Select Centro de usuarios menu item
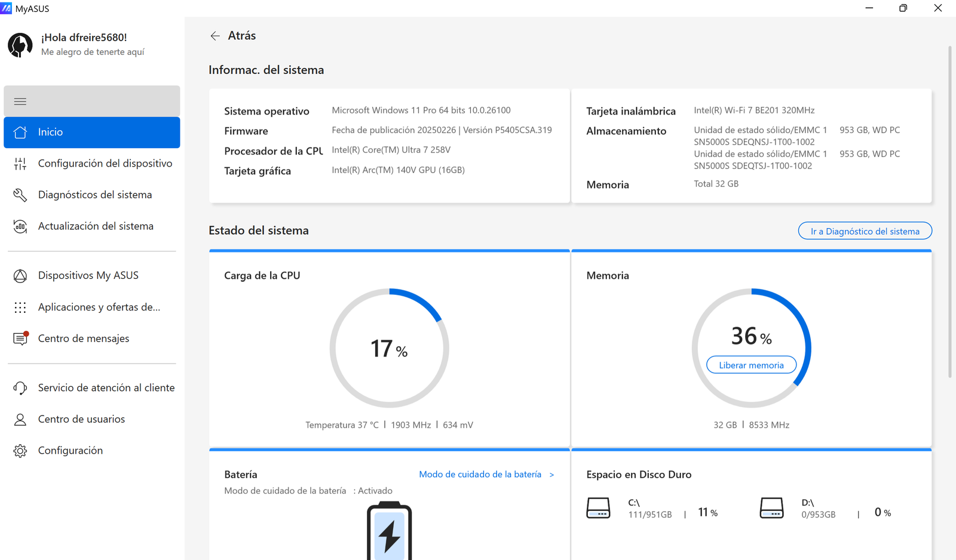Viewport: 956px width, 560px height. 81,419
